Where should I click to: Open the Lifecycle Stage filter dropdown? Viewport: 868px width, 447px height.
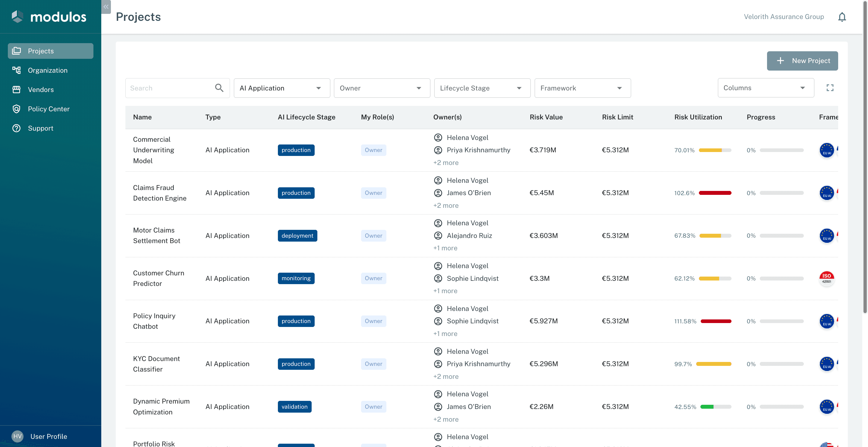[x=482, y=88]
